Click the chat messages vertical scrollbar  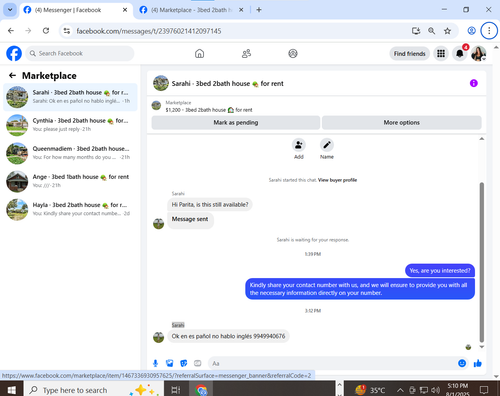[x=482, y=262]
